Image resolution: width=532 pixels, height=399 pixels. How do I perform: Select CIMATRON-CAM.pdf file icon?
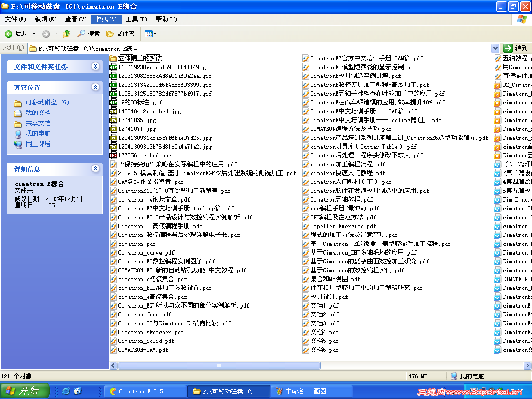click(113, 350)
